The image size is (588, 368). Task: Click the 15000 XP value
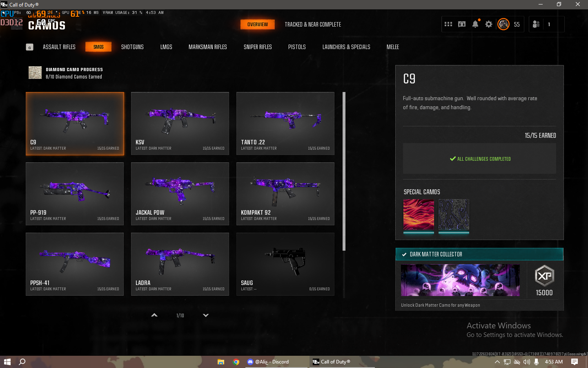point(544,293)
